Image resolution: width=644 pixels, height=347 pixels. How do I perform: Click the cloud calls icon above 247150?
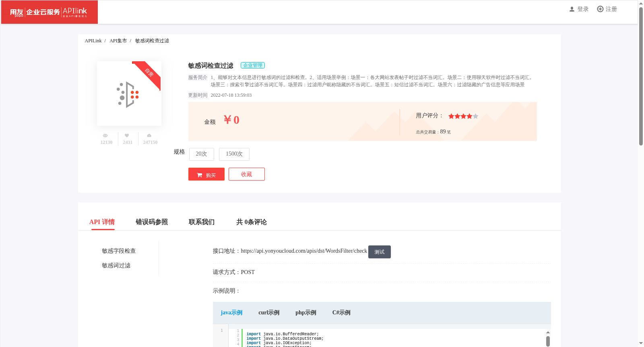coord(149,136)
